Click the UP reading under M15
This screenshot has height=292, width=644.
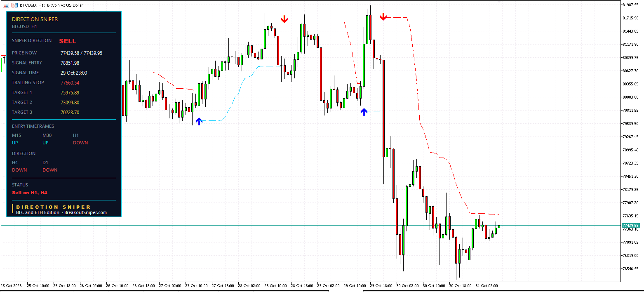click(15, 143)
